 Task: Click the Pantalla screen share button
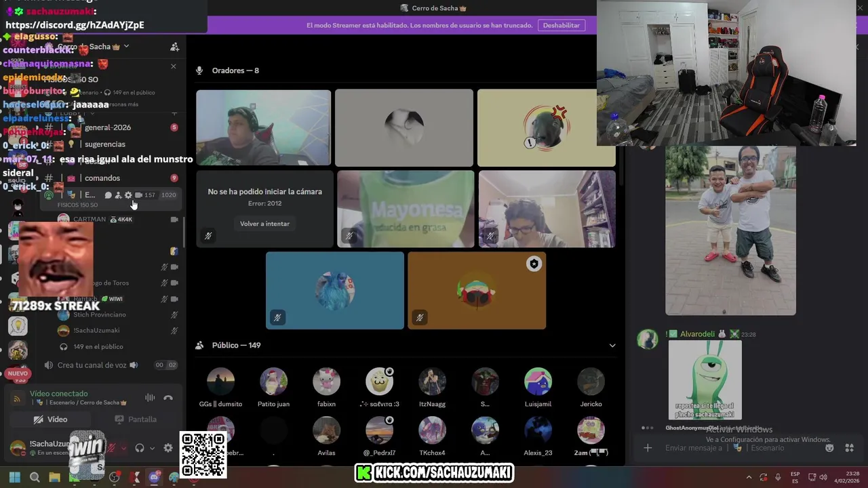click(x=136, y=420)
